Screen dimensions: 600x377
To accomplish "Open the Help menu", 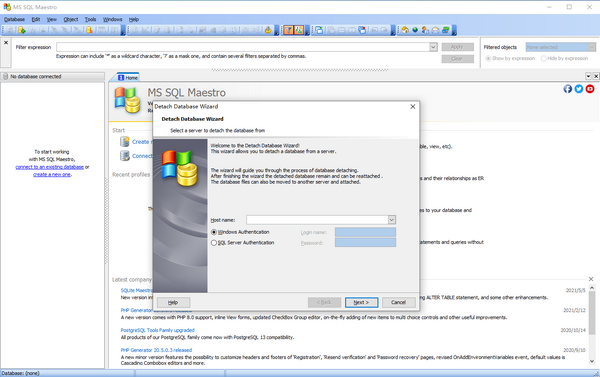I will pos(134,19).
